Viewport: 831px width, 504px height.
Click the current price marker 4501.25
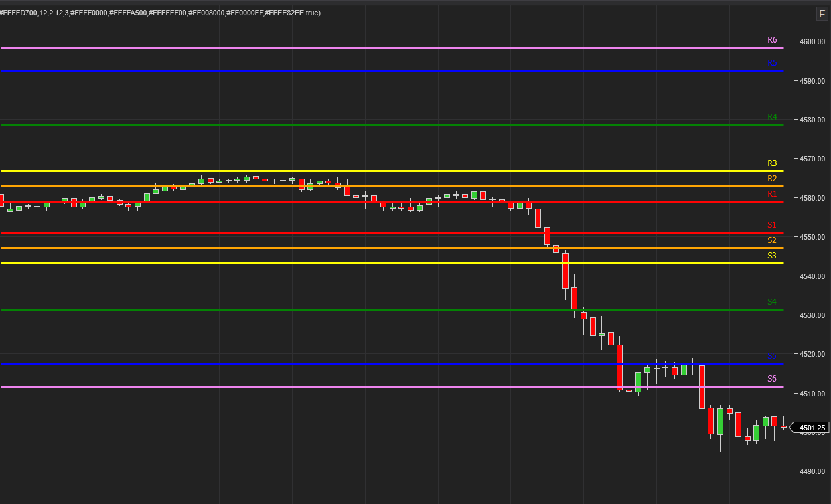pos(812,428)
